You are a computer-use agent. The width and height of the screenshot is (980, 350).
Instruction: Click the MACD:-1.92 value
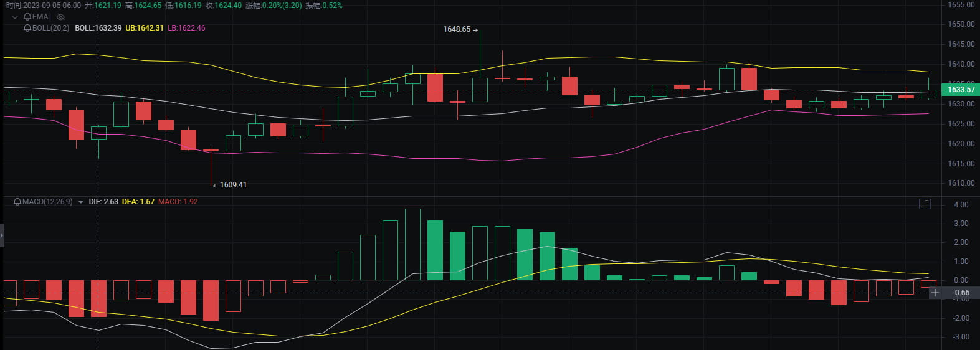click(x=178, y=202)
